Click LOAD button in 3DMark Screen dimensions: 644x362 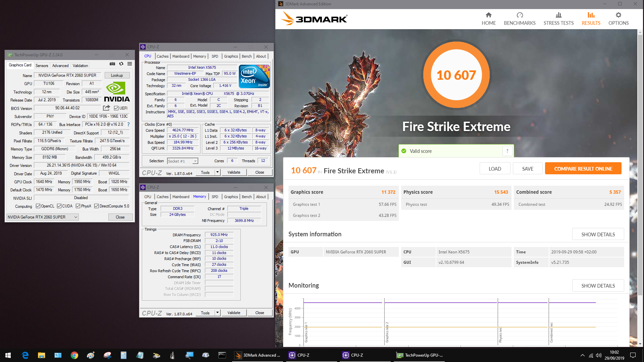(495, 169)
